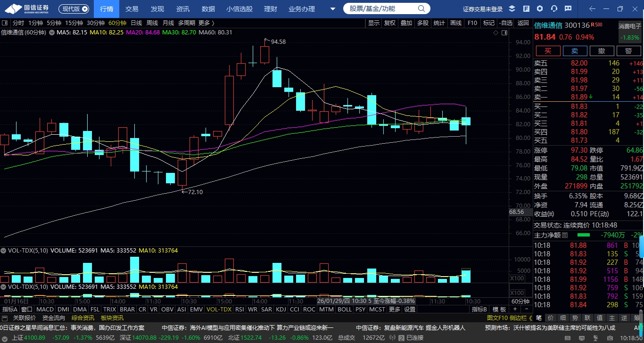The height and width of the screenshot is (343, 644).
Task: Select the 势 tab below trade ticks
Action: pos(575,318)
